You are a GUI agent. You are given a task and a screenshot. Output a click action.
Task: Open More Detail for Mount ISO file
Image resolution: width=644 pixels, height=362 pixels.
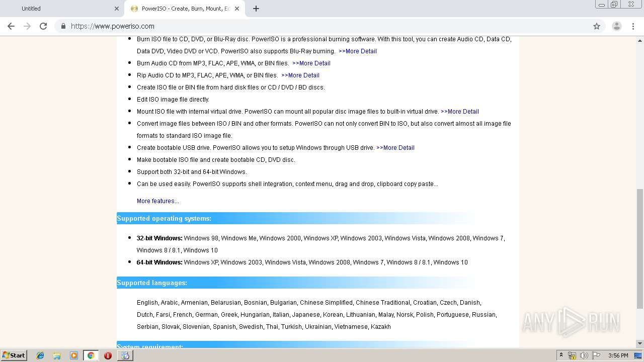pos(460,112)
